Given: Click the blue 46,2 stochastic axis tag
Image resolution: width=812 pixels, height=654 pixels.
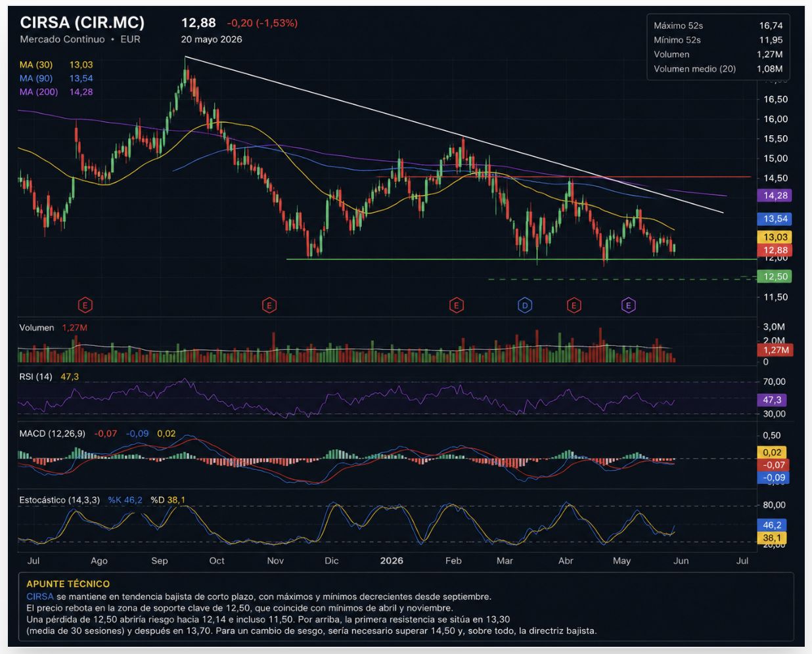Looking at the screenshot, I should click(773, 525).
